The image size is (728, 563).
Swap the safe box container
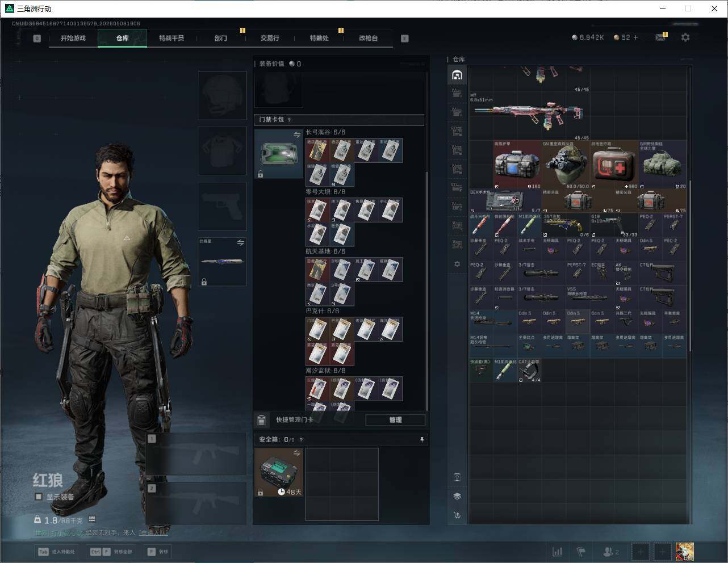click(x=296, y=453)
